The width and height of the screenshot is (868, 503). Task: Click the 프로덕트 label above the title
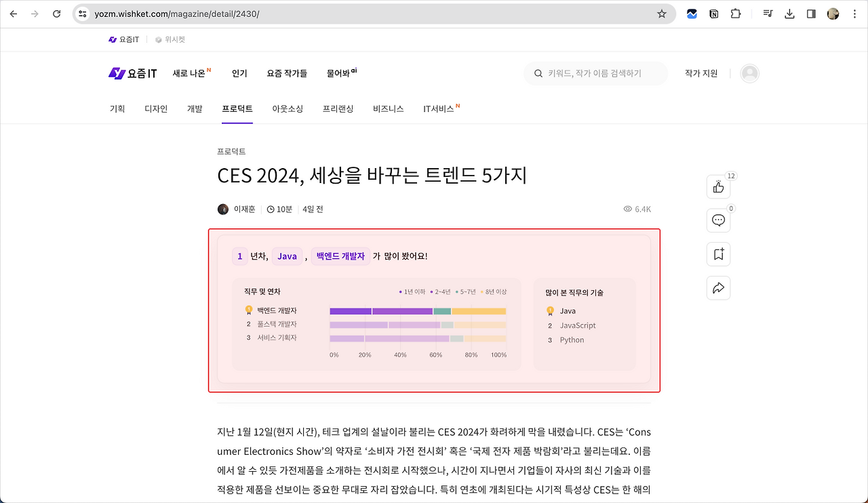(231, 151)
